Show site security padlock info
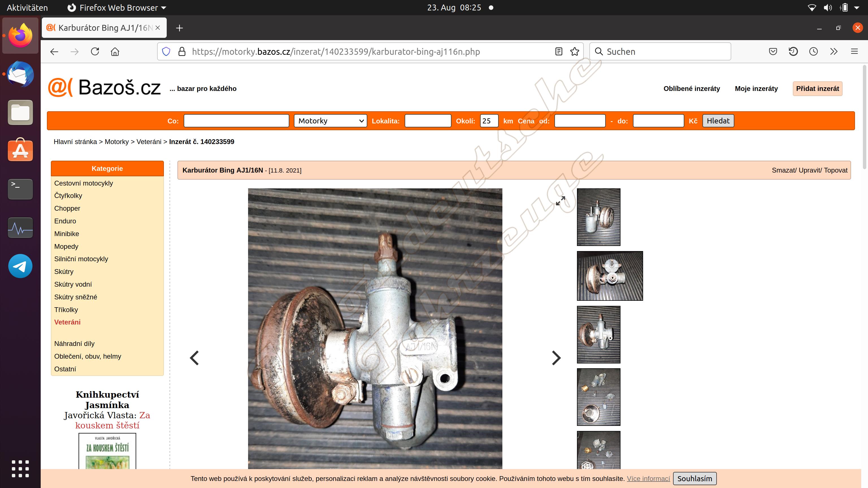 click(x=182, y=51)
